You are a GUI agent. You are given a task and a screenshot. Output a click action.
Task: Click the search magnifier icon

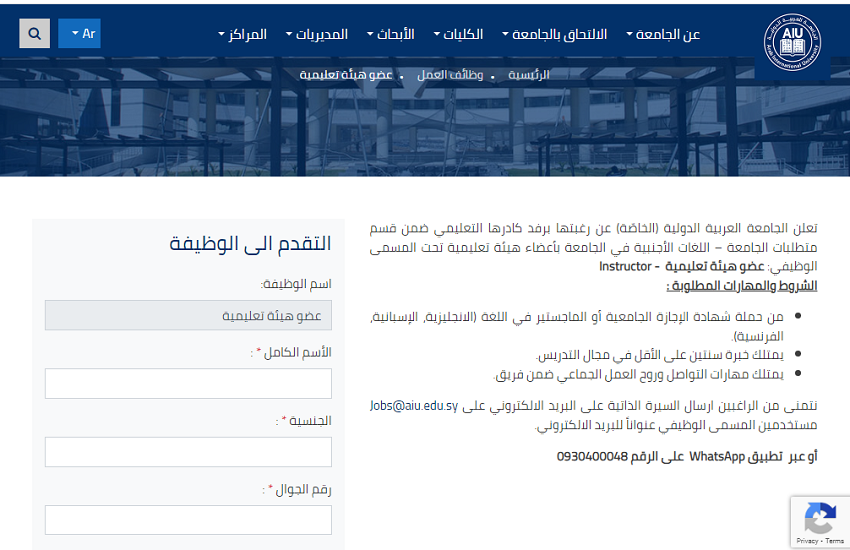tap(34, 34)
